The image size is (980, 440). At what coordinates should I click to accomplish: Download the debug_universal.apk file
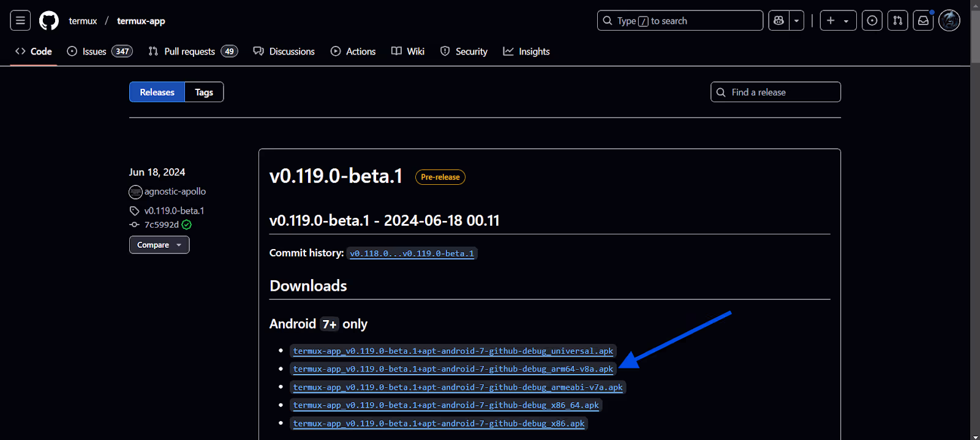[x=453, y=351]
